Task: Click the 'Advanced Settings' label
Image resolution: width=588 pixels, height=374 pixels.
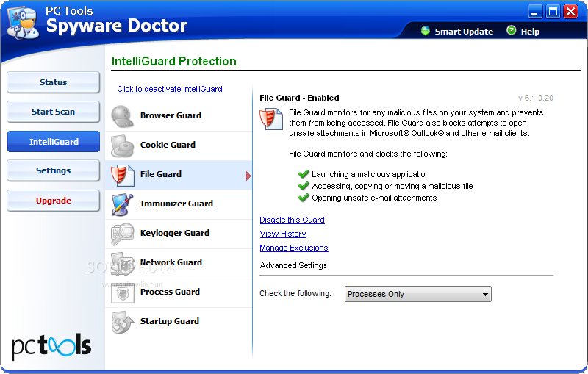Action: tap(293, 265)
